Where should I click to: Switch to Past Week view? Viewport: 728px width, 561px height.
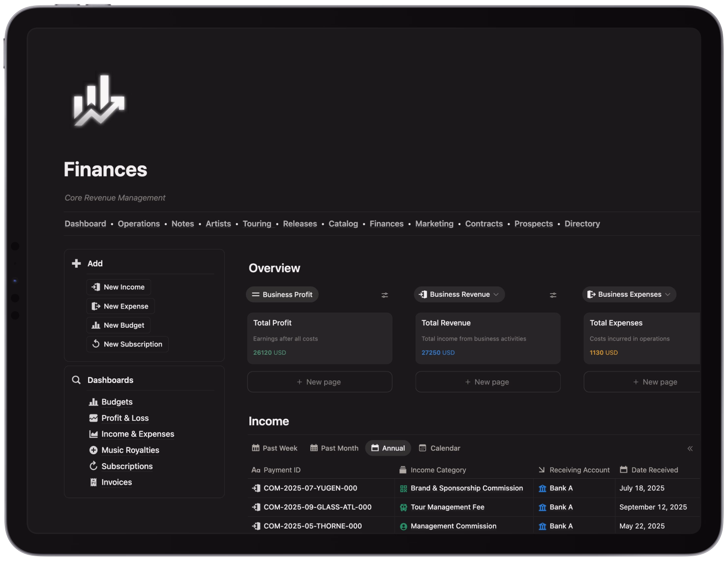(x=274, y=448)
